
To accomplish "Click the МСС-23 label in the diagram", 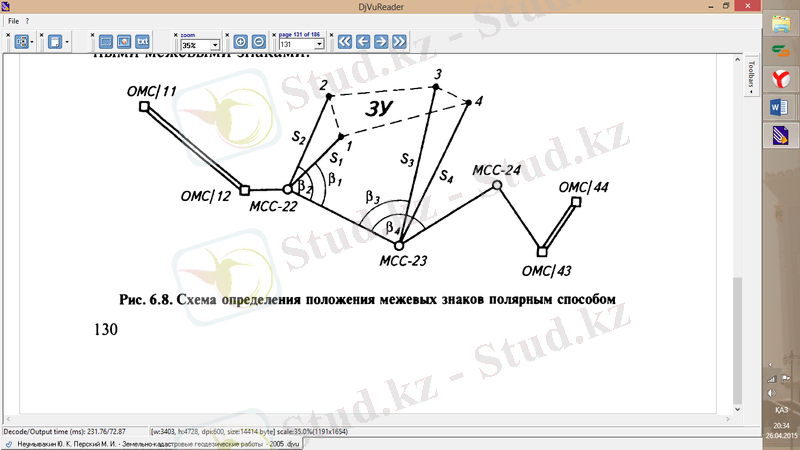I will (x=403, y=261).
